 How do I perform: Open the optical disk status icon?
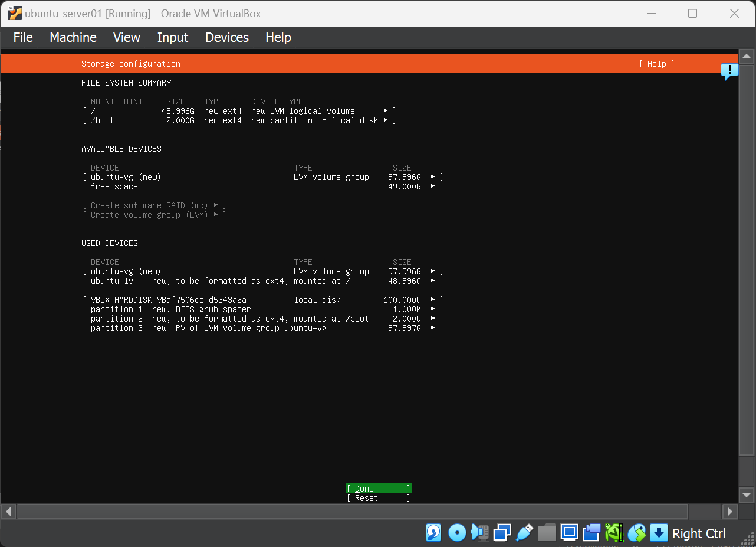[x=457, y=533]
